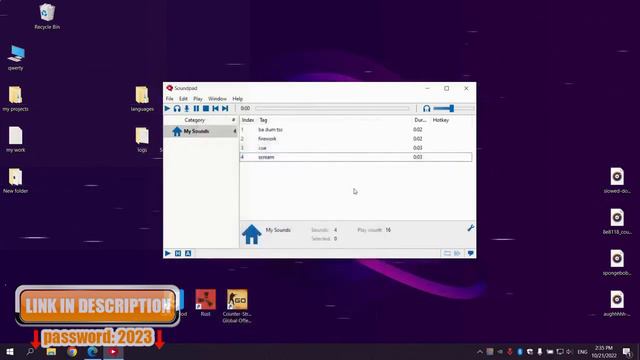Select the '8e8118_cou...' audio file on desktop
The image size is (640, 360).
pos(617,221)
